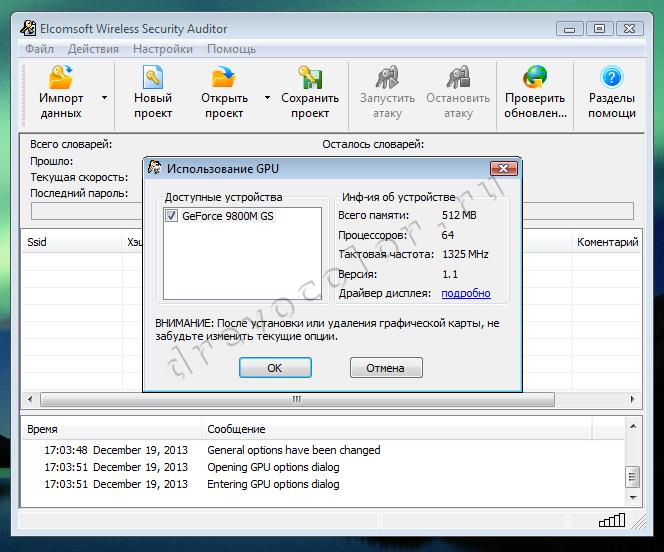Click the 'Осталось словарей:' label
The height and width of the screenshot is (552, 664).
pos(373,144)
